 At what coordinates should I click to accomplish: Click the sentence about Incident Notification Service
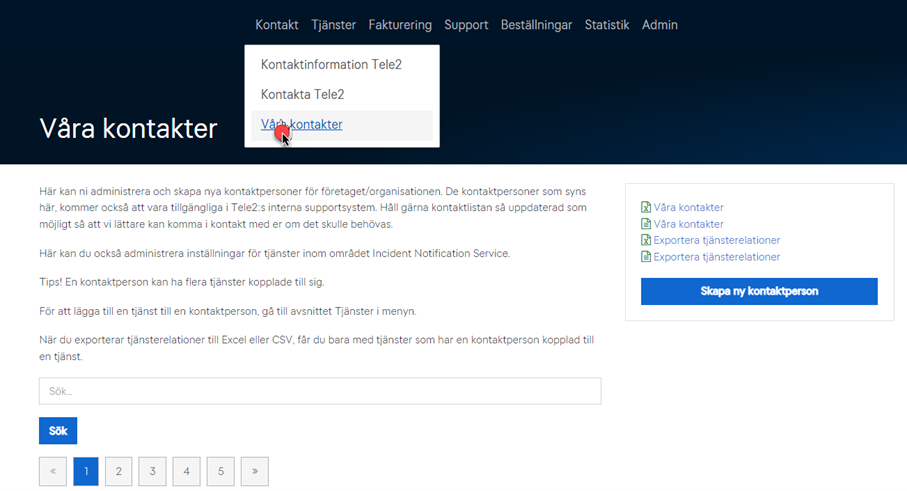[275, 253]
